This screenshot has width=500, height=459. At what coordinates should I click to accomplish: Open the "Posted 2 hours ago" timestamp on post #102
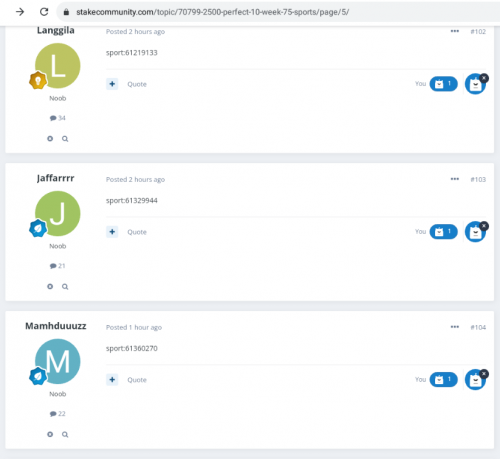(x=135, y=32)
